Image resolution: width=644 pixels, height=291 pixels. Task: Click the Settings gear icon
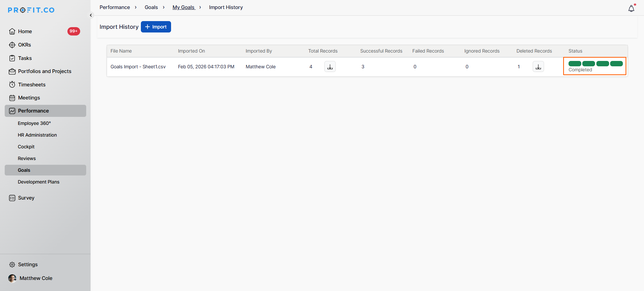coord(12,265)
